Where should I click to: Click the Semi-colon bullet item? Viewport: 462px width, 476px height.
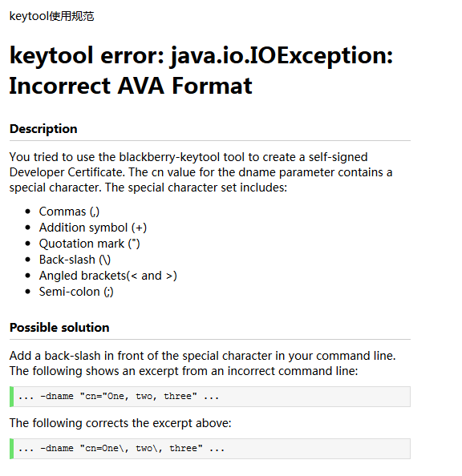[x=76, y=292]
